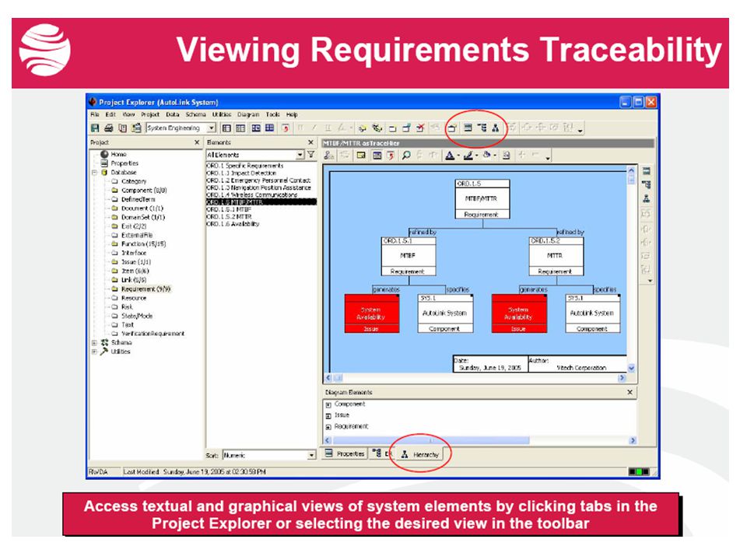
Task: Click the Print icon in main toolbar
Action: click(x=109, y=128)
